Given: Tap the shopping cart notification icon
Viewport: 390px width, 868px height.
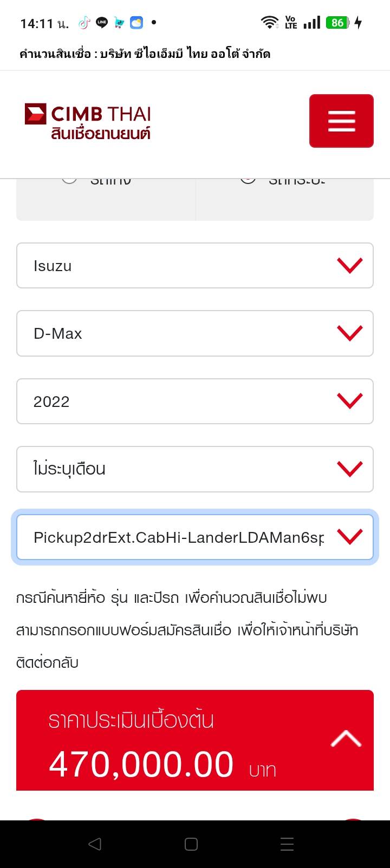Looking at the screenshot, I should point(119,23).
